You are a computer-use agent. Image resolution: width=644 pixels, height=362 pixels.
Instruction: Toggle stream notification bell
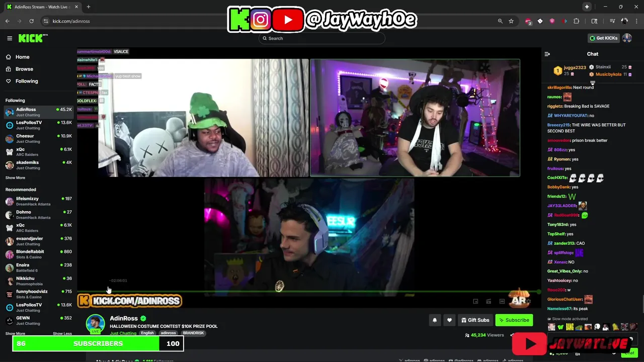point(435,320)
